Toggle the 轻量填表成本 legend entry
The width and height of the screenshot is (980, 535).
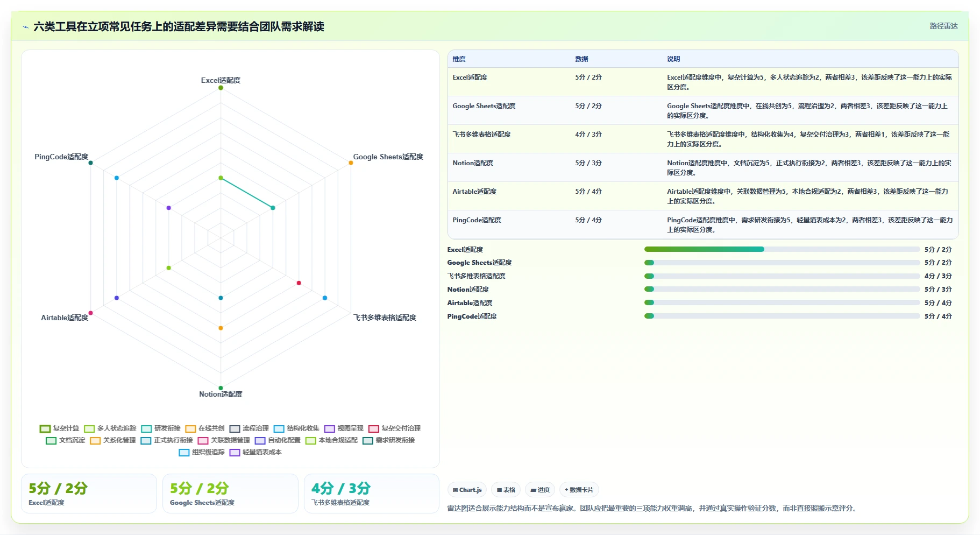pyautogui.click(x=255, y=452)
